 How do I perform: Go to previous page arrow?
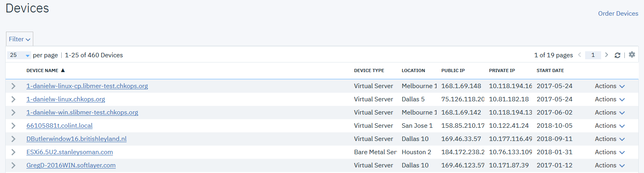pyautogui.click(x=580, y=55)
